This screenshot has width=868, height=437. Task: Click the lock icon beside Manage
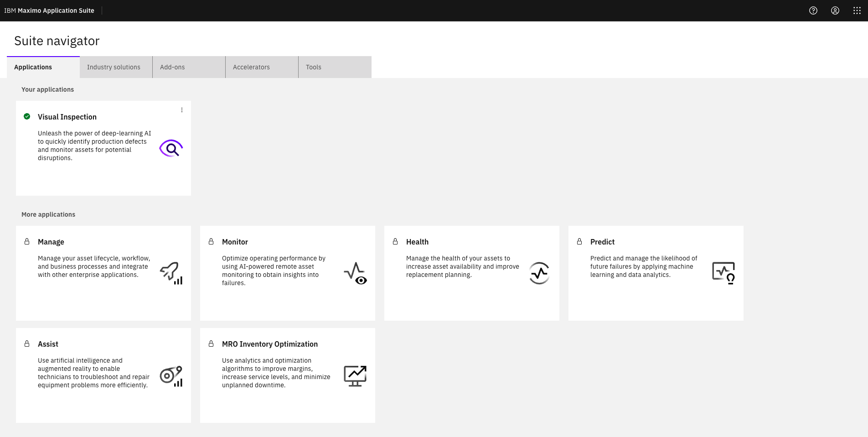(27, 241)
